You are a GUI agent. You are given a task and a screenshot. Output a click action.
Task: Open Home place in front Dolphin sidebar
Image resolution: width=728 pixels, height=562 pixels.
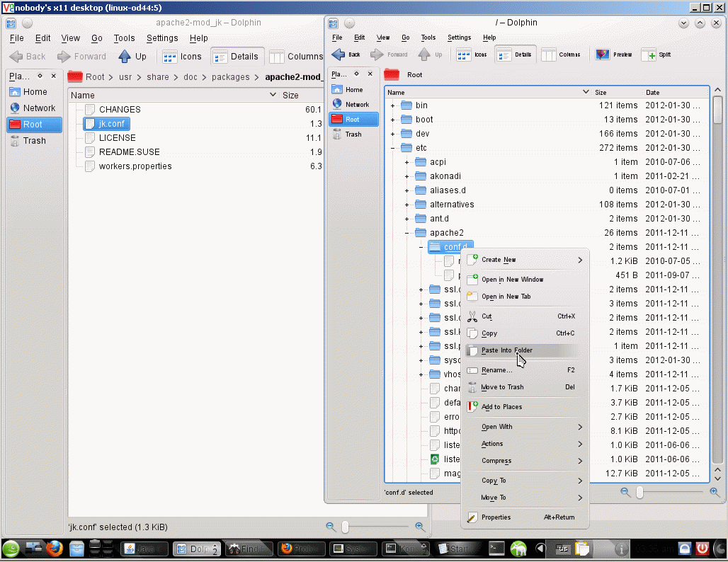pos(353,90)
